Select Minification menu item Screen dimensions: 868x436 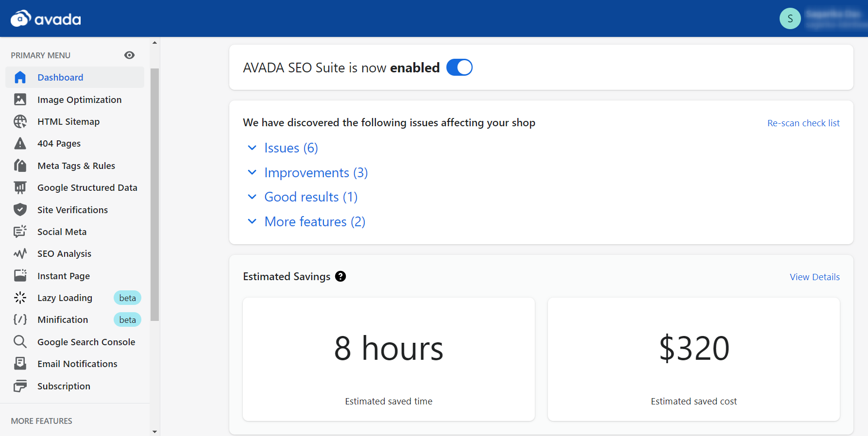coord(75,319)
